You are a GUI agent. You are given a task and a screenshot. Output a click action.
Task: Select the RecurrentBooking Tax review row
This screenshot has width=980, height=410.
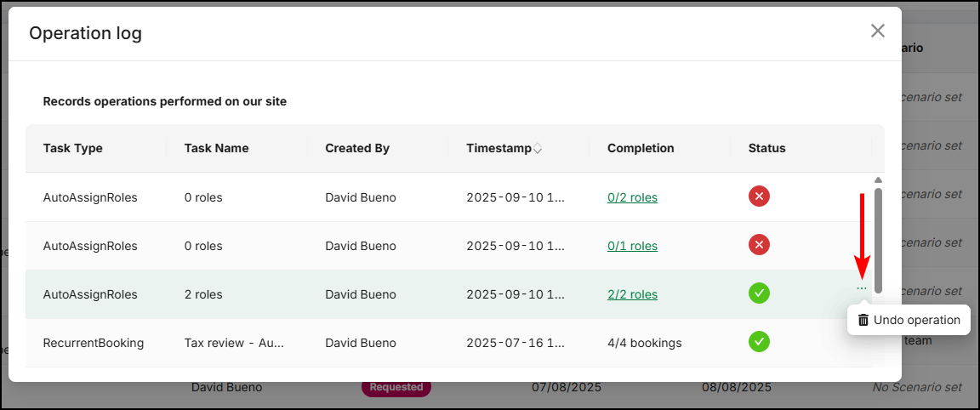click(449, 343)
